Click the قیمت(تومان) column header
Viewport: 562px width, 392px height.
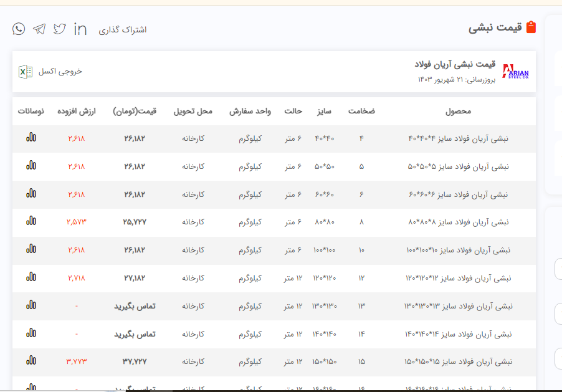tap(135, 112)
